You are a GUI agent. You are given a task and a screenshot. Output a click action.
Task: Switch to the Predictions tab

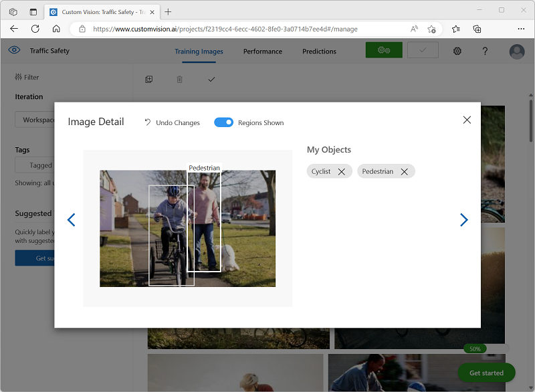[x=319, y=52]
